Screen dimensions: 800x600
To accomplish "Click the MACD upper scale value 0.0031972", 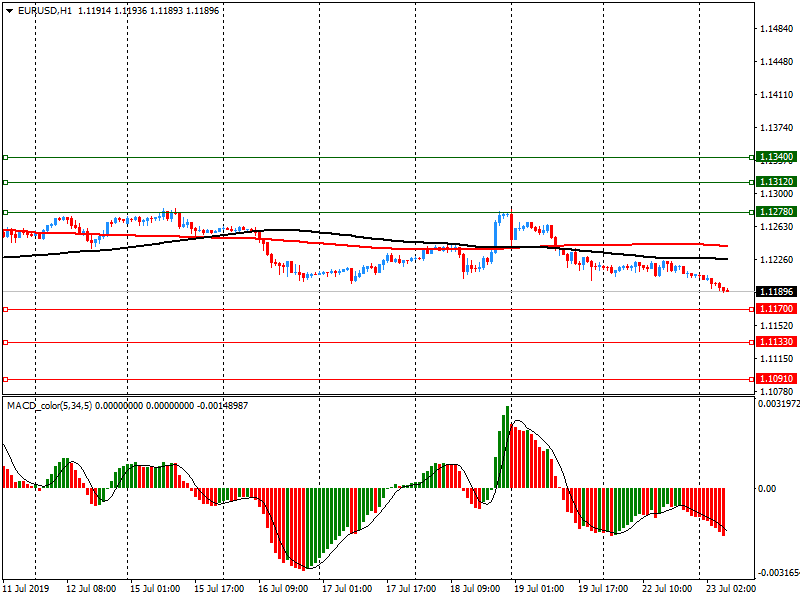I will 779,404.
